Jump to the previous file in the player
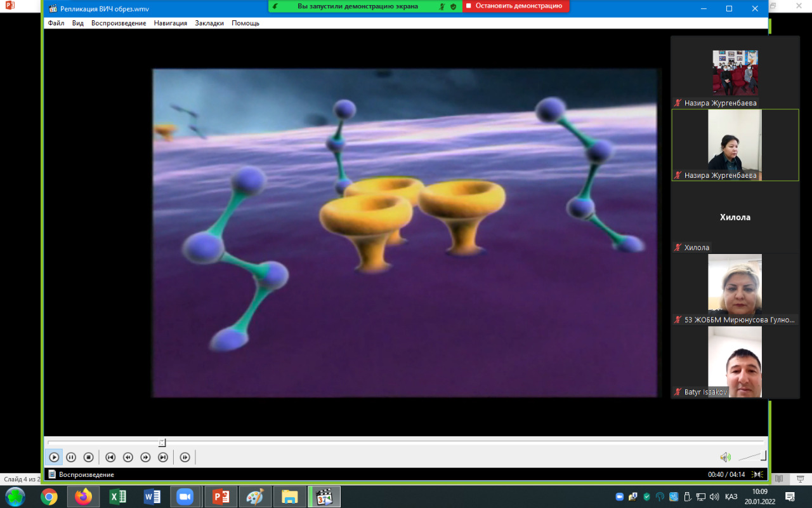Viewport: 812px width, 508px height. (x=110, y=457)
